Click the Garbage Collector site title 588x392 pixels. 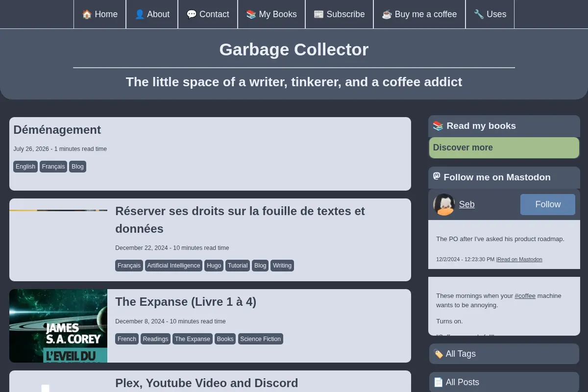(294, 49)
